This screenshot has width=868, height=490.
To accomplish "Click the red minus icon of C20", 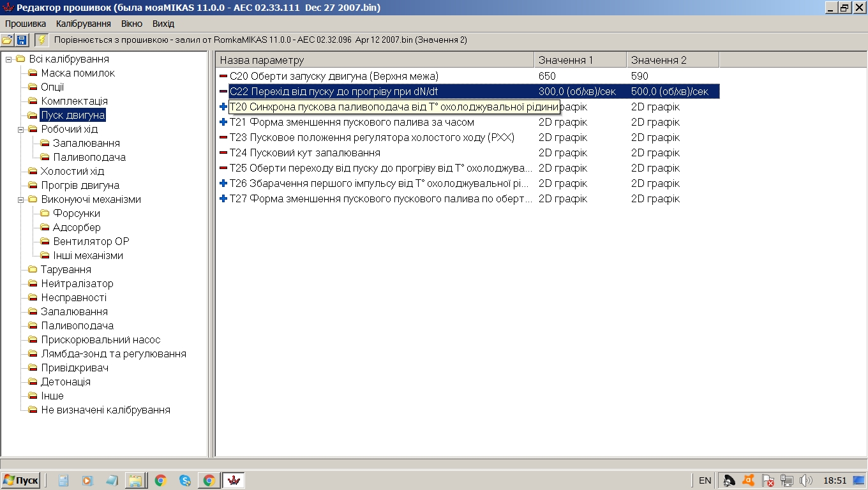I will tap(223, 76).
